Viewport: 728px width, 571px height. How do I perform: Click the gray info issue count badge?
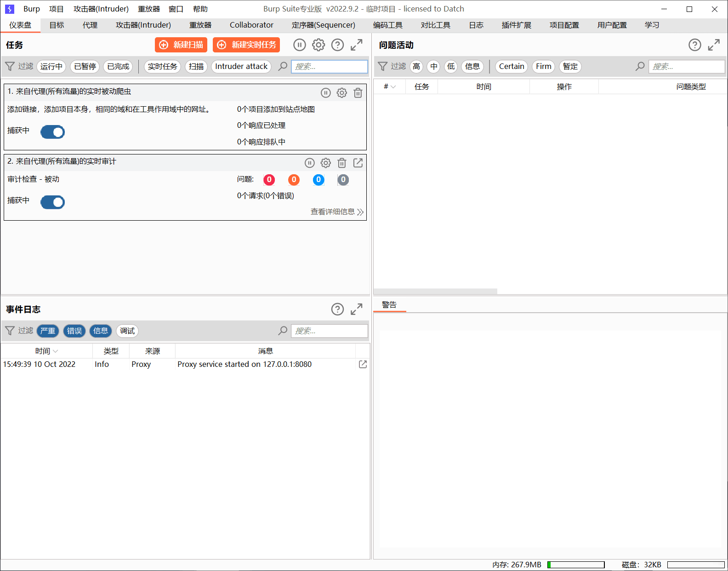(x=343, y=180)
